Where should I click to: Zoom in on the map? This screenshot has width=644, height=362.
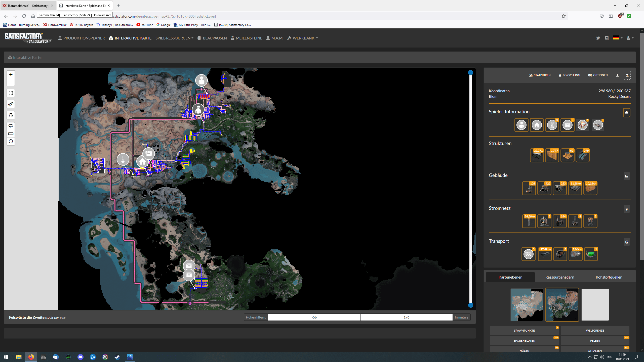[x=11, y=74]
